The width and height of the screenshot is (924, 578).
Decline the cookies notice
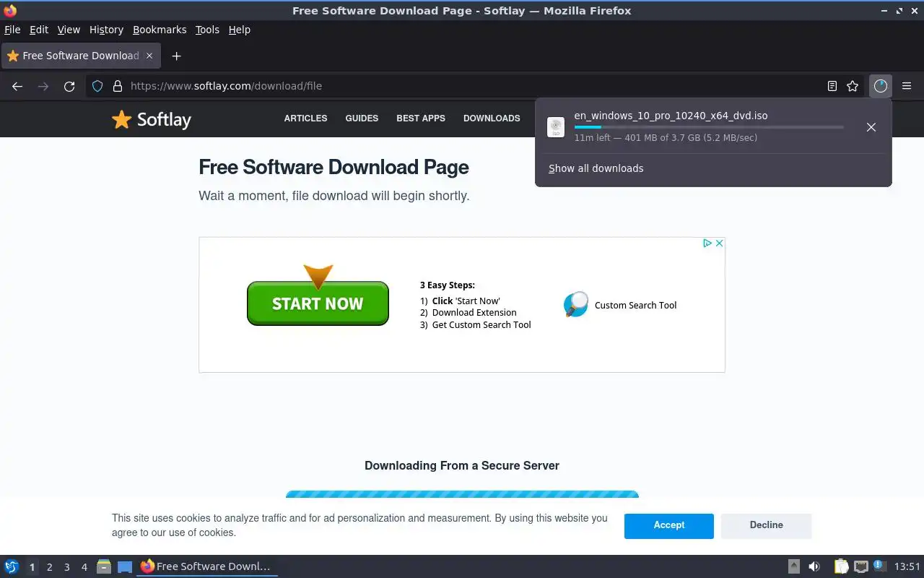click(x=767, y=525)
